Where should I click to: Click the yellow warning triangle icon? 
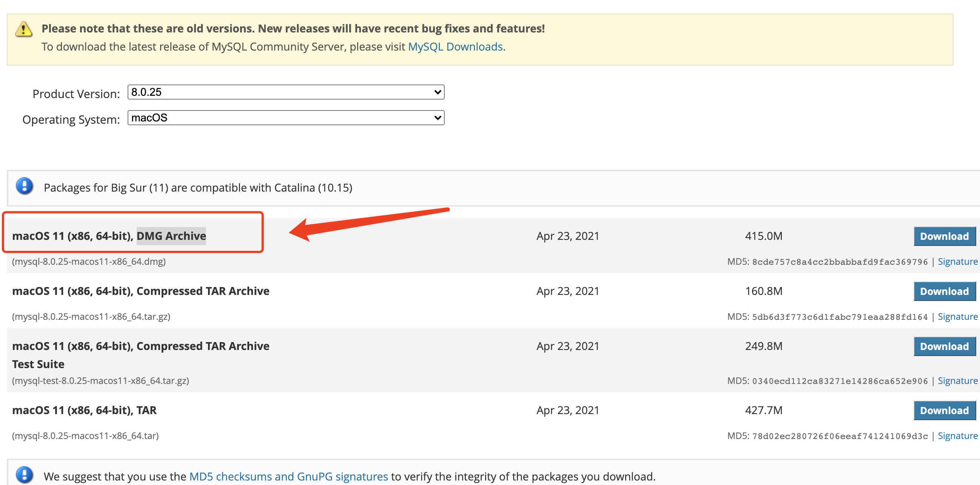(x=23, y=29)
